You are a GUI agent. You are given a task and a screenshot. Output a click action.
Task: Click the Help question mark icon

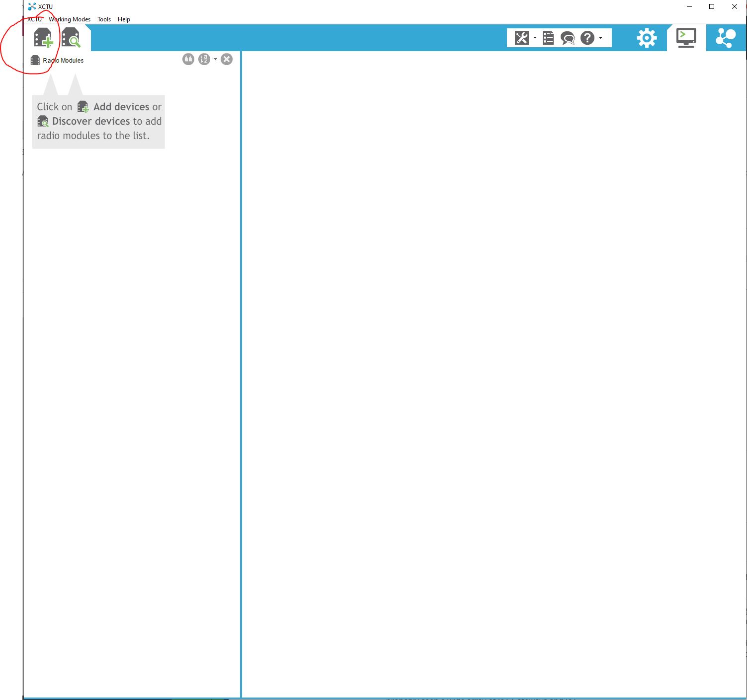click(x=587, y=38)
